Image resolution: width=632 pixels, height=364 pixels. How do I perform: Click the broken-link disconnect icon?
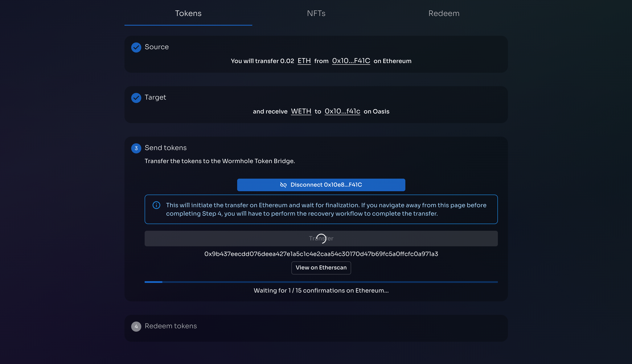coord(283,185)
